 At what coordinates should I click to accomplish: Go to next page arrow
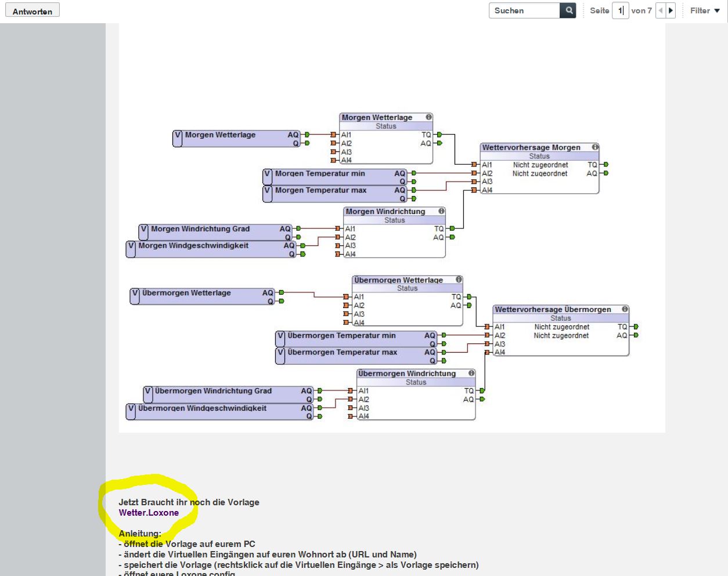pyautogui.click(x=671, y=10)
